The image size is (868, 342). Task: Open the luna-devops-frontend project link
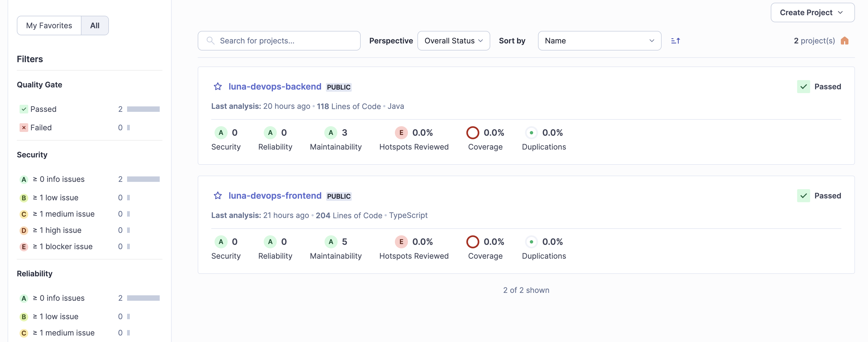point(275,196)
